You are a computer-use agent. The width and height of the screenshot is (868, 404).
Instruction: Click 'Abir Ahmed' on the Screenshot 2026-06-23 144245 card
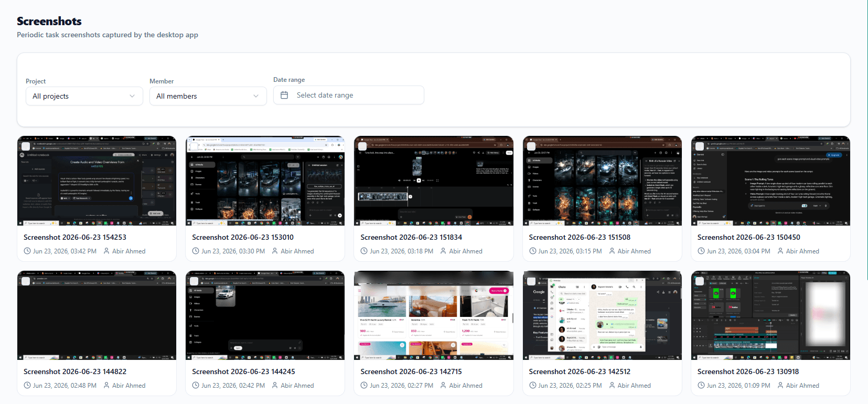[297, 386]
